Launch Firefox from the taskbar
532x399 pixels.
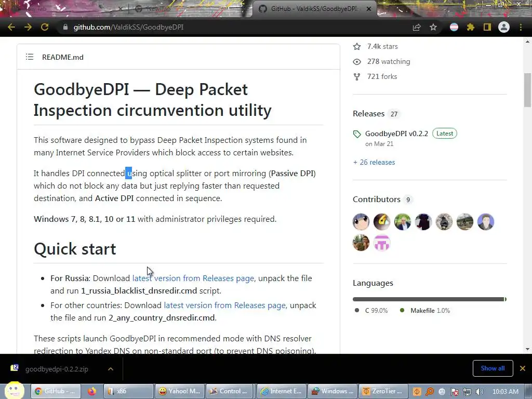coord(91,391)
